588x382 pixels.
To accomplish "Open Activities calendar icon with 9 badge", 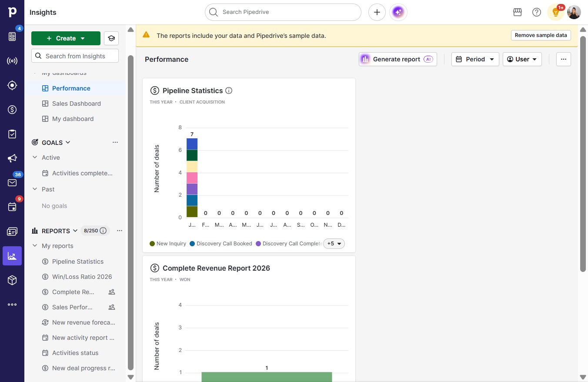I will click(x=12, y=207).
